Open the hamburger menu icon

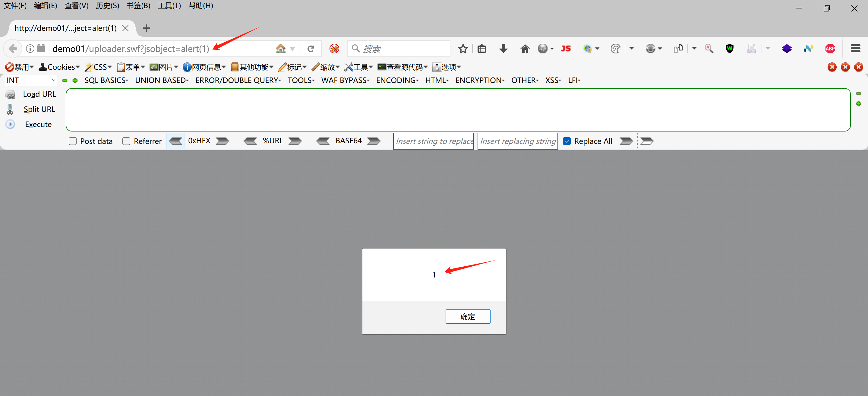(x=855, y=49)
